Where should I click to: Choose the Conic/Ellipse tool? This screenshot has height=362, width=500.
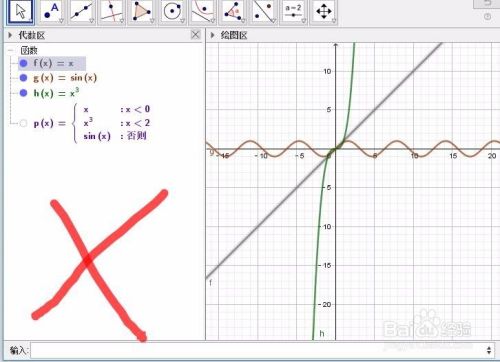tap(203, 11)
